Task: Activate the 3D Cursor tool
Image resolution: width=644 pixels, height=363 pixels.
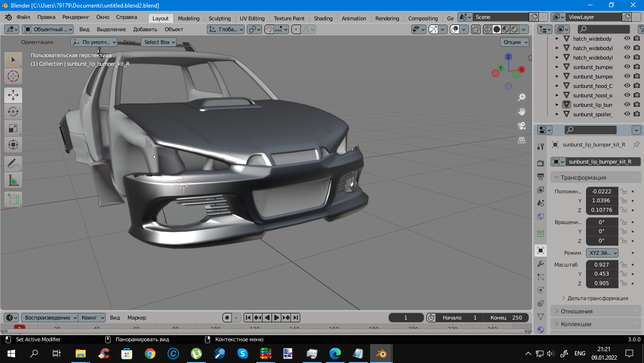Action: (13, 76)
